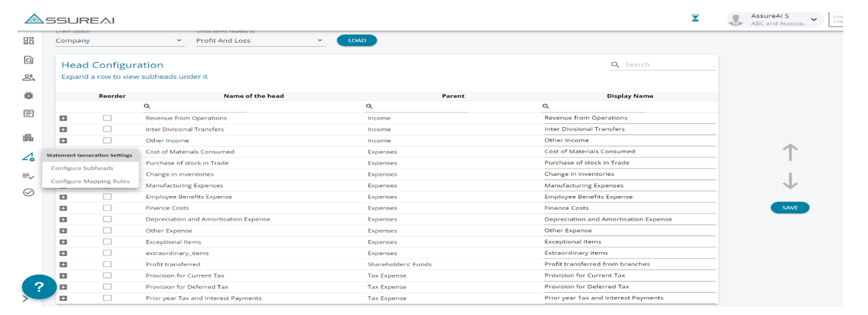Click the Statement Generation Settings menu header
This screenshot has width=868, height=315.
click(90, 155)
